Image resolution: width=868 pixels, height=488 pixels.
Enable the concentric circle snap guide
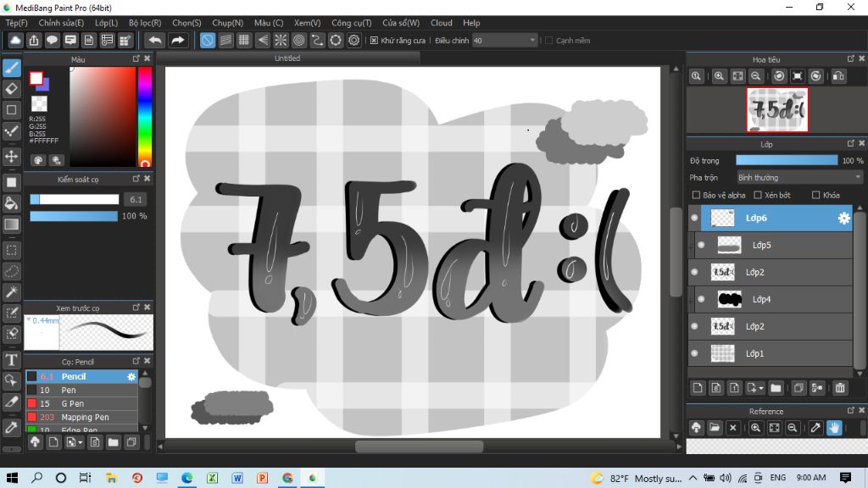click(299, 41)
